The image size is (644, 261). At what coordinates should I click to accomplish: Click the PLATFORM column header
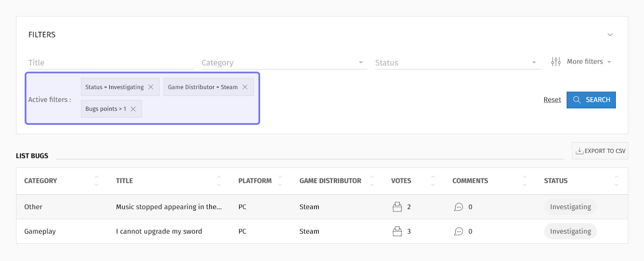[255, 181]
